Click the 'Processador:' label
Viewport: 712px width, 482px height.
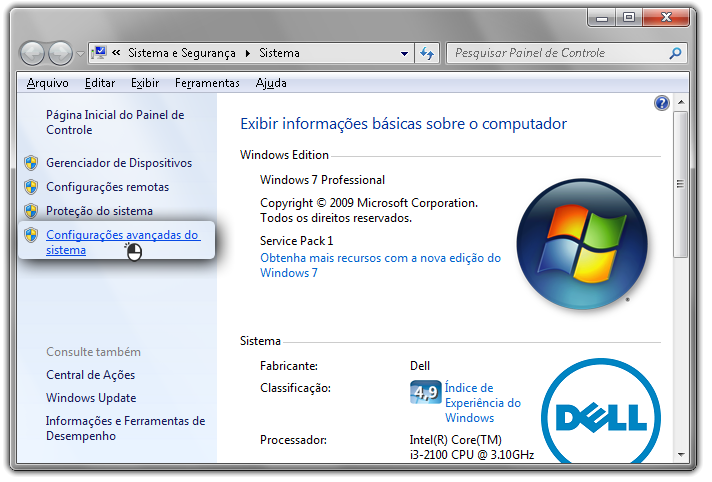click(x=293, y=440)
